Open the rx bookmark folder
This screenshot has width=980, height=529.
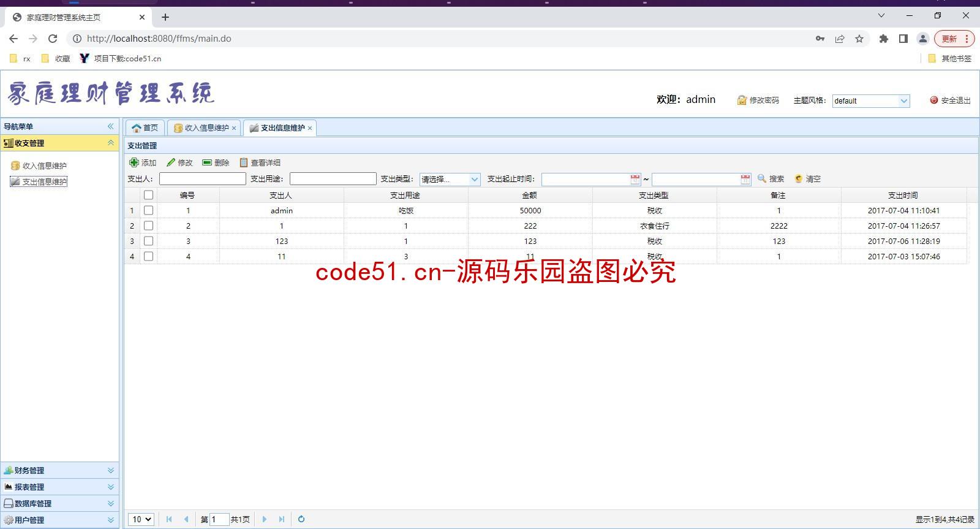[20, 59]
